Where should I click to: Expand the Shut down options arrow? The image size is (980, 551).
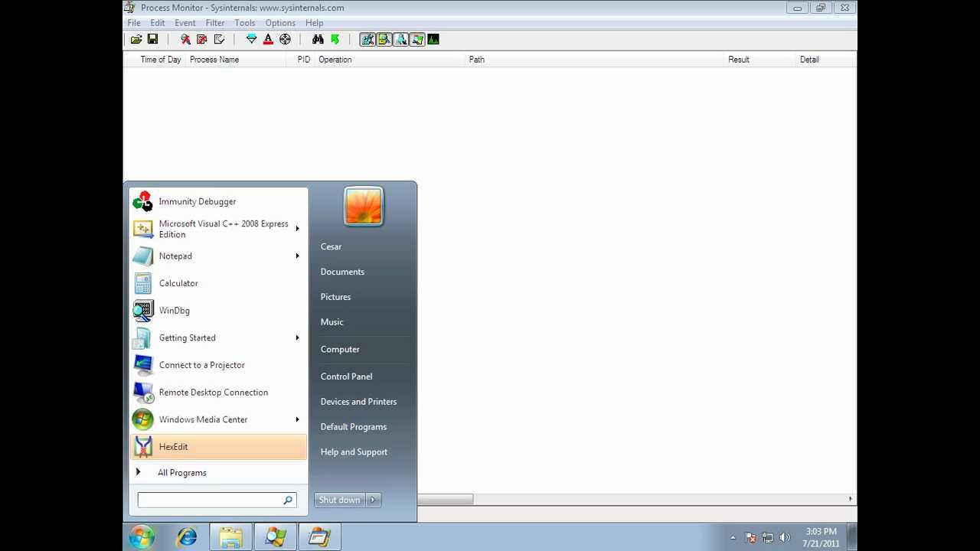373,500
